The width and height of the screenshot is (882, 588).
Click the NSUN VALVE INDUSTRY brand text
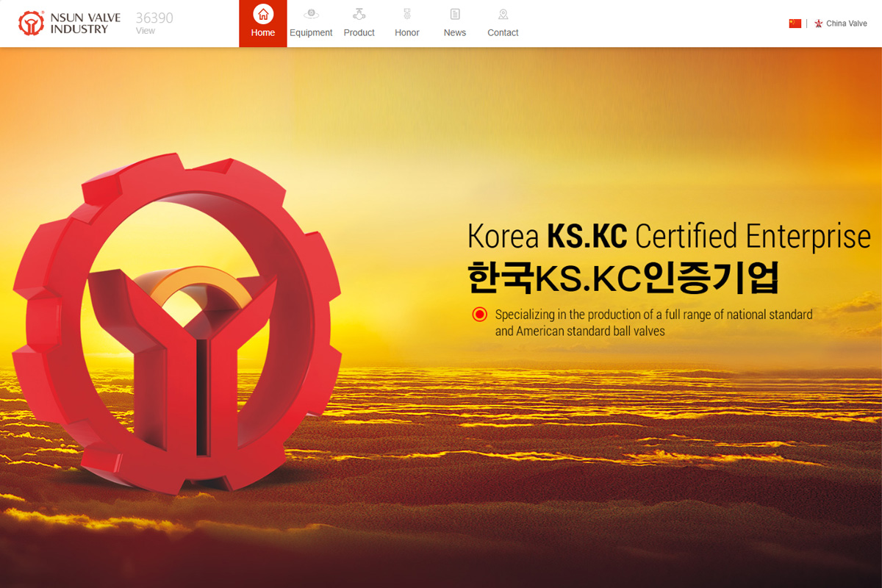tap(85, 24)
